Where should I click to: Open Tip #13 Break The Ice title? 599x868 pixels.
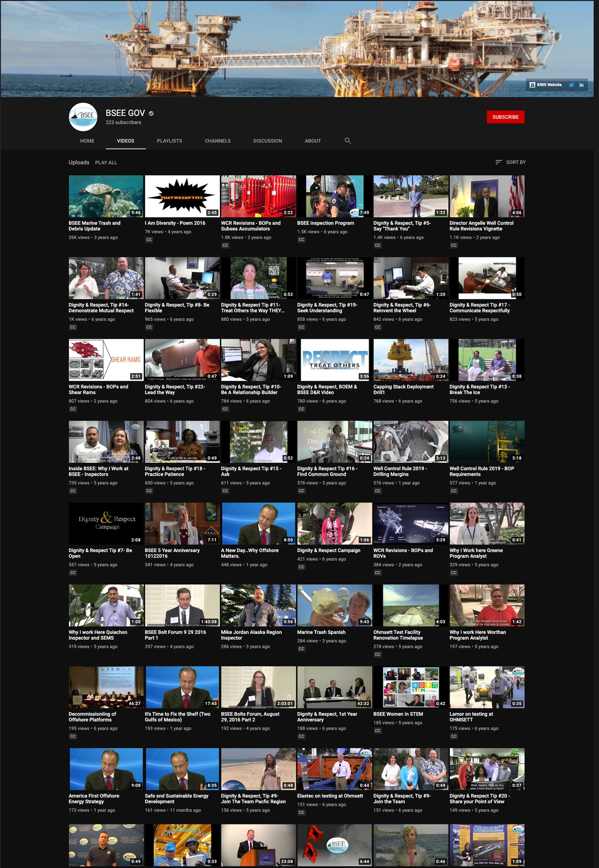click(480, 389)
